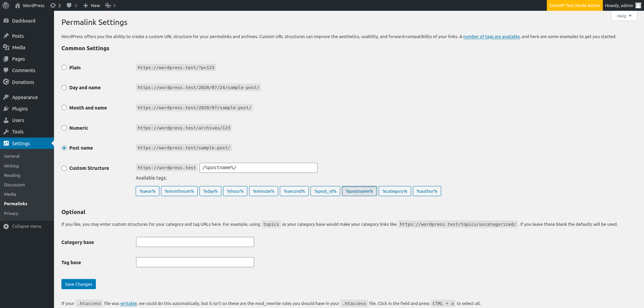The height and width of the screenshot is (308, 644).
Task: Insert the %hour% tag
Action: click(x=235, y=191)
